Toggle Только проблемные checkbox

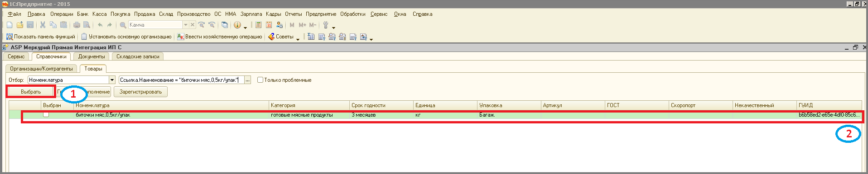(260, 80)
